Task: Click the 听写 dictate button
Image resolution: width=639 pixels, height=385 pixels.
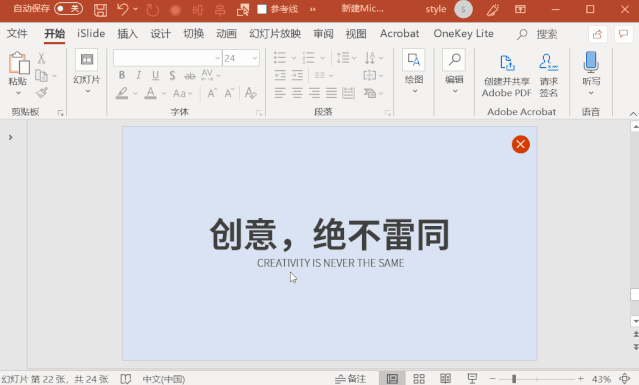Action: tap(591, 73)
